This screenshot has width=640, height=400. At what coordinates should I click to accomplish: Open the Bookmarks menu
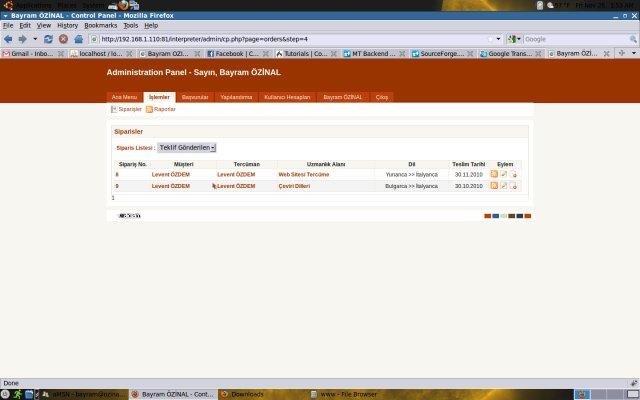pyautogui.click(x=100, y=25)
